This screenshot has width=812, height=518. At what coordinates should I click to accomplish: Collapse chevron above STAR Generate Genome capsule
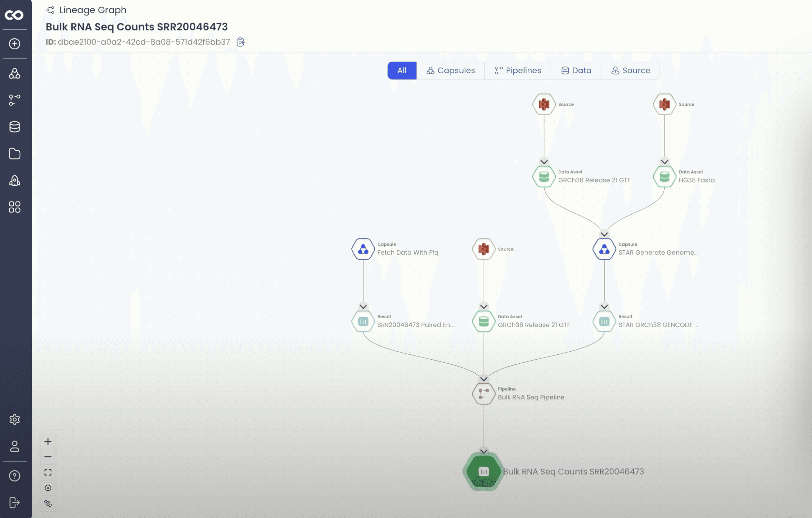(604, 234)
